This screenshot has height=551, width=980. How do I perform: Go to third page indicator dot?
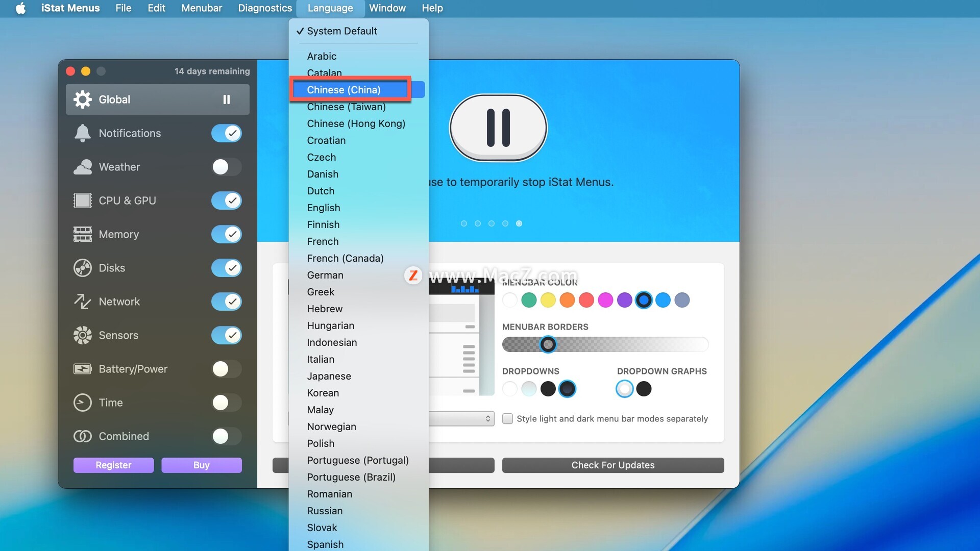(492, 223)
